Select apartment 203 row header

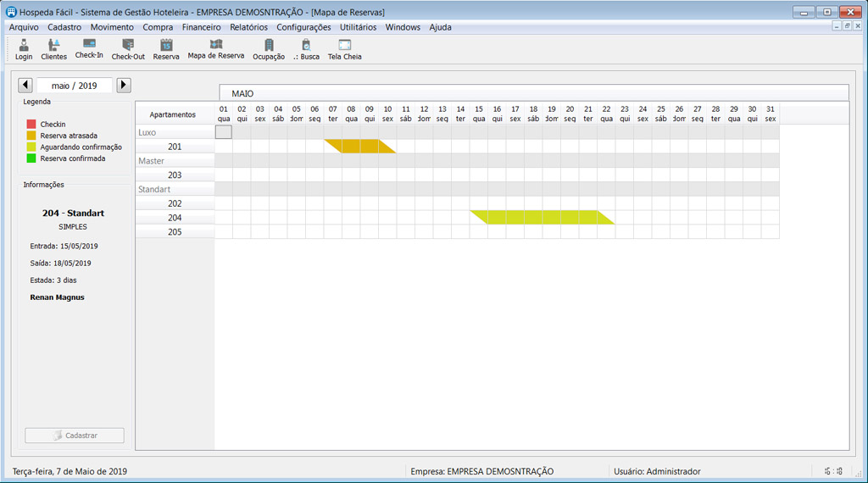coord(175,175)
